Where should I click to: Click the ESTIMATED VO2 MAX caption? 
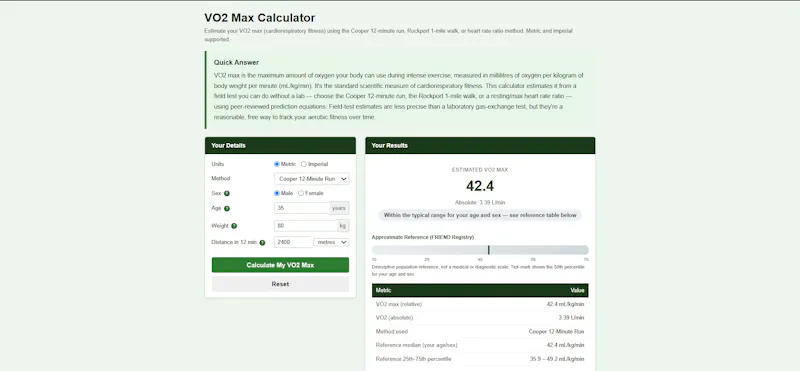click(x=480, y=170)
